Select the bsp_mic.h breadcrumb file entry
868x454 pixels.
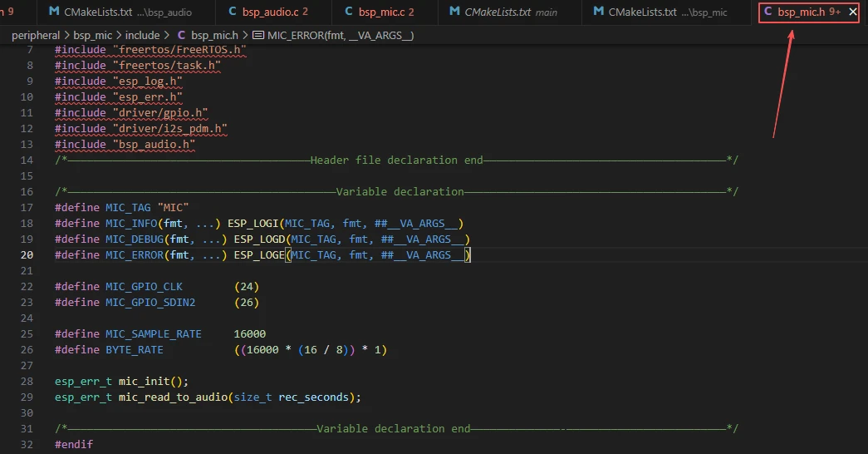coord(216,35)
